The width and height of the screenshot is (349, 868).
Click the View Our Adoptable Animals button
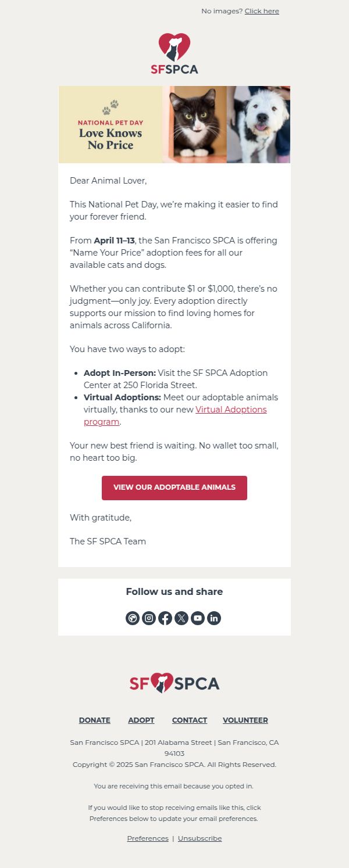point(174,488)
